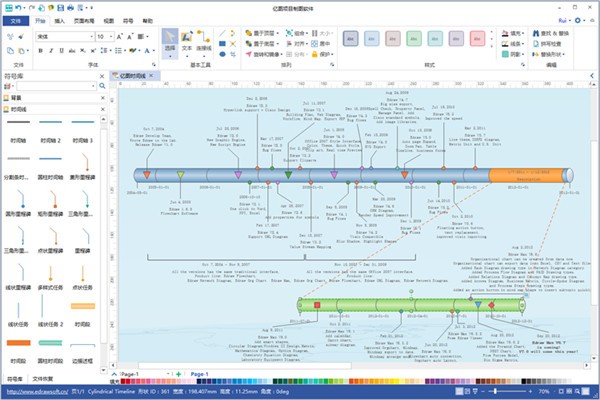The image size is (600, 400).
Task: Apply Italic formatting
Action: [50, 50]
